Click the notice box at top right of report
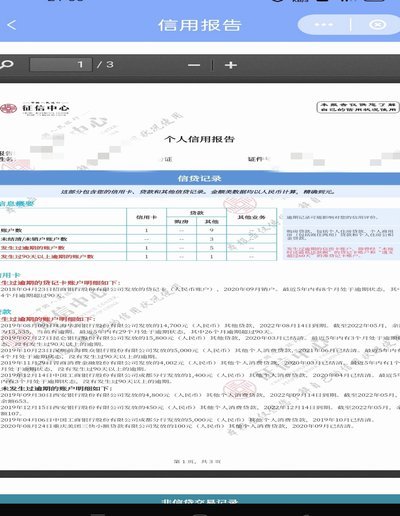 [x=358, y=107]
